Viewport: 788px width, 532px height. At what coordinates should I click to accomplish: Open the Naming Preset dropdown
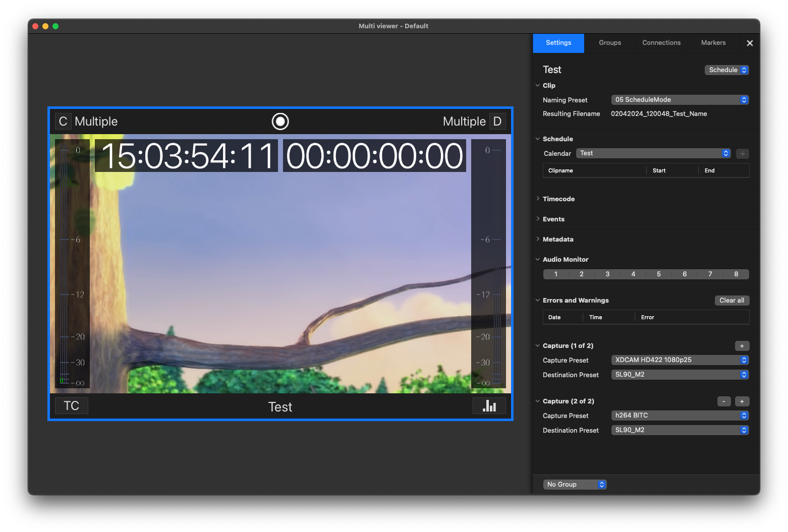[680, 100]
